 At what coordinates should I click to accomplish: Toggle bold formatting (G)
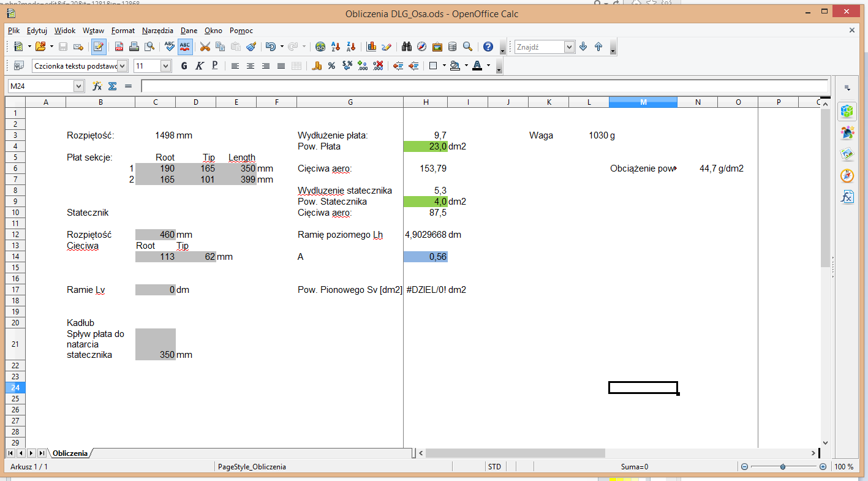pyautogui.click(x=184, y=66)
